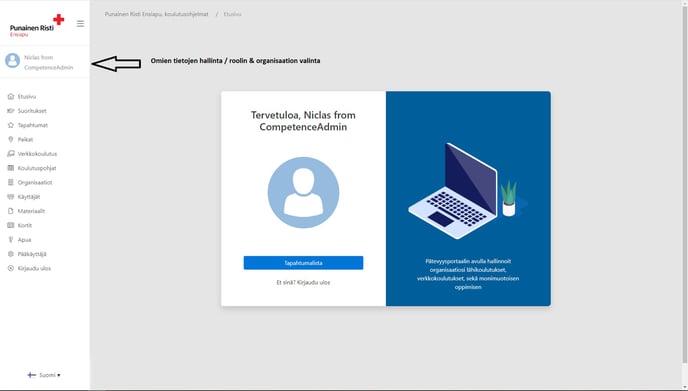688x391 pixels.
Task: Go to Kortit in the sidebar
Action: point(25,226)
